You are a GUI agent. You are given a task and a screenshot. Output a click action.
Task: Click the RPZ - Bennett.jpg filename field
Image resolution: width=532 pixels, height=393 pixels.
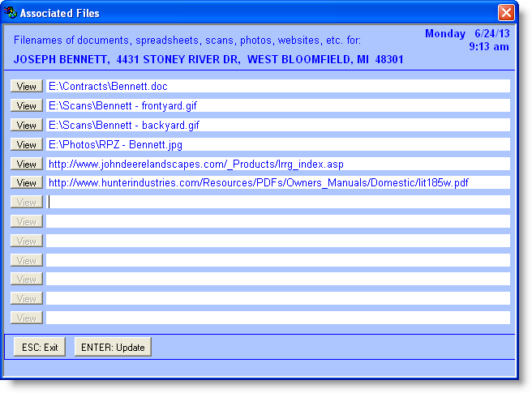pos(277,144)
